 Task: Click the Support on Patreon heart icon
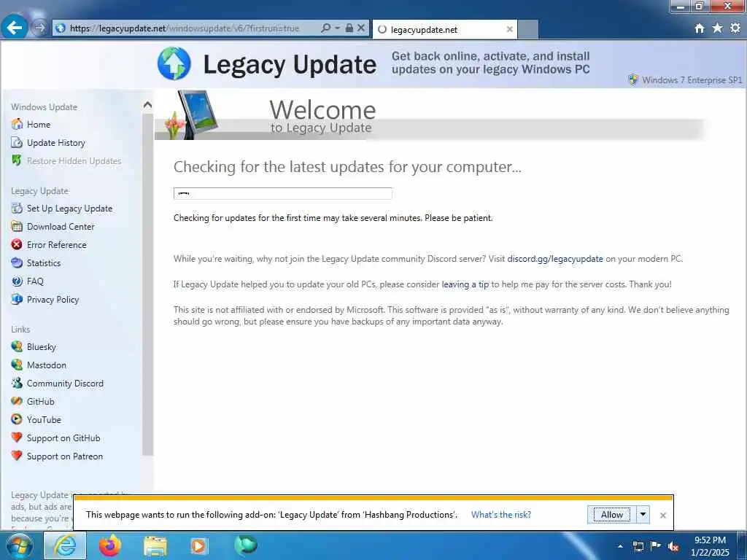17,456
